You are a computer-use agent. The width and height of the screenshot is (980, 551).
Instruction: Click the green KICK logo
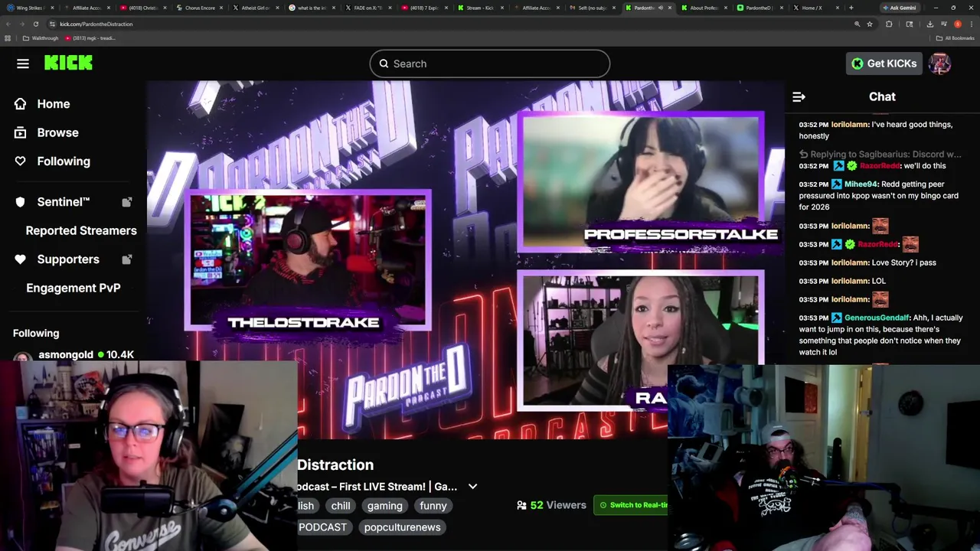68,64
